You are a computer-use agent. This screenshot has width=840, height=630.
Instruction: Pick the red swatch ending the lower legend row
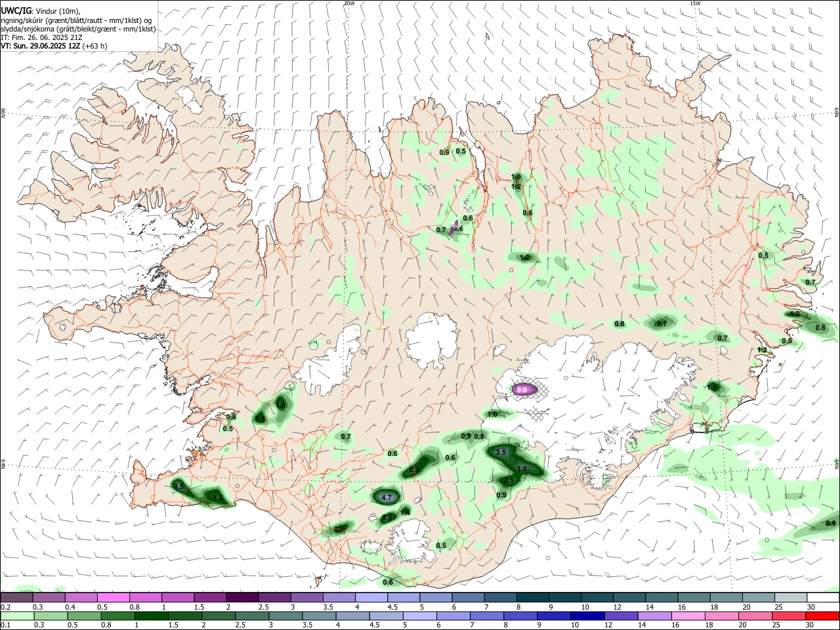pos(822,616)
